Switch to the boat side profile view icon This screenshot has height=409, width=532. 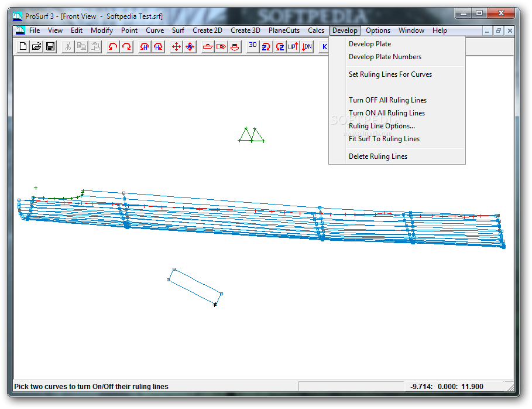click(208, 46)
